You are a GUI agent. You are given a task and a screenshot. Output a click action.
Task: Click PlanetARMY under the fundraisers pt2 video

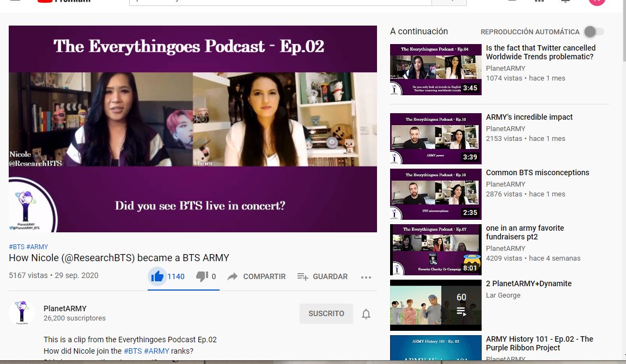[506, 248]
